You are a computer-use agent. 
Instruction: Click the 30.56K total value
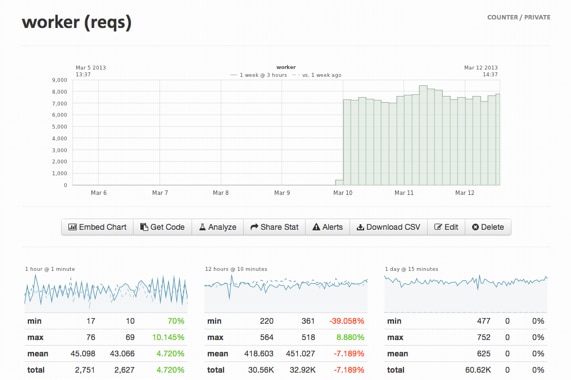coord(261,370)
